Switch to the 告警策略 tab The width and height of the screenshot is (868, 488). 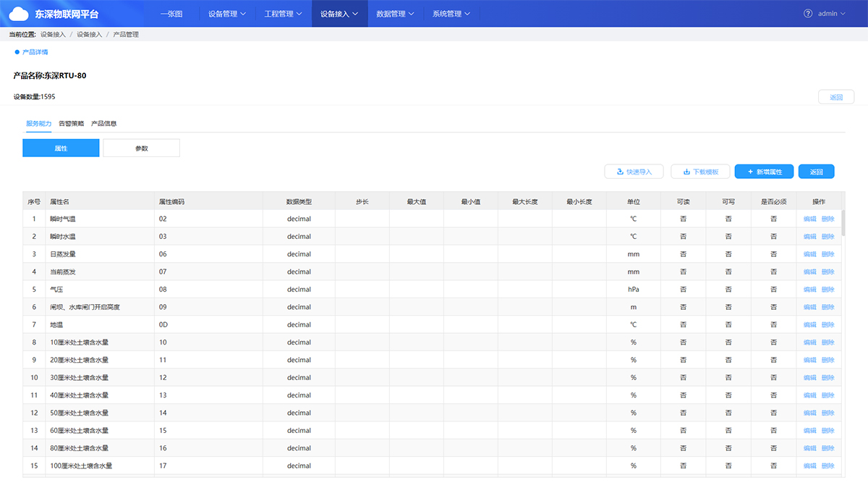[71, 123]
